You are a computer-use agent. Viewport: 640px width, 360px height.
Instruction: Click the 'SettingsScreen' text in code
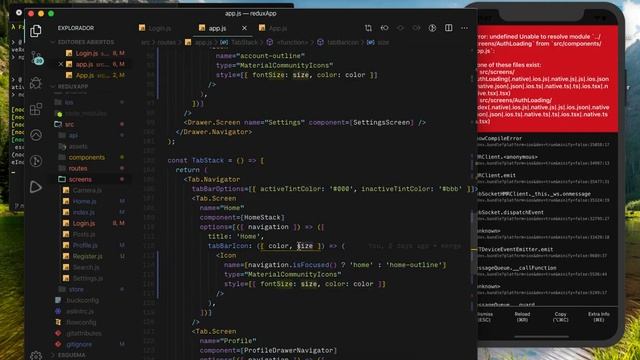click(383, 122)
